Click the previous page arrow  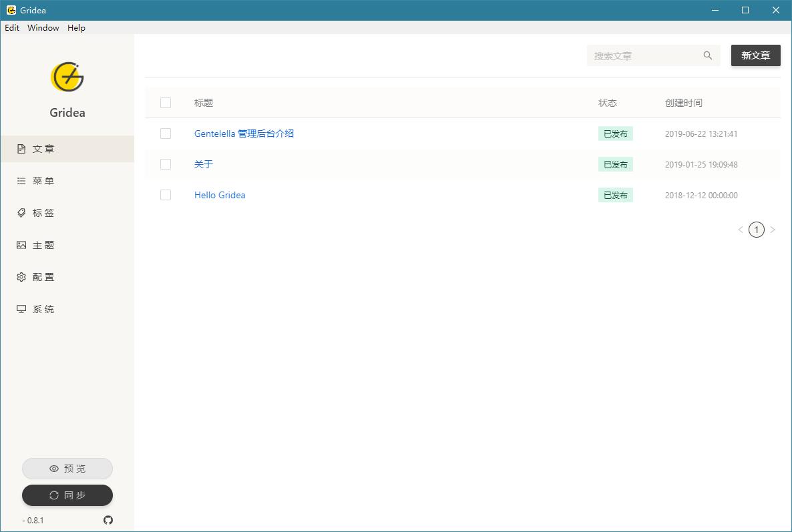[741, 230]
